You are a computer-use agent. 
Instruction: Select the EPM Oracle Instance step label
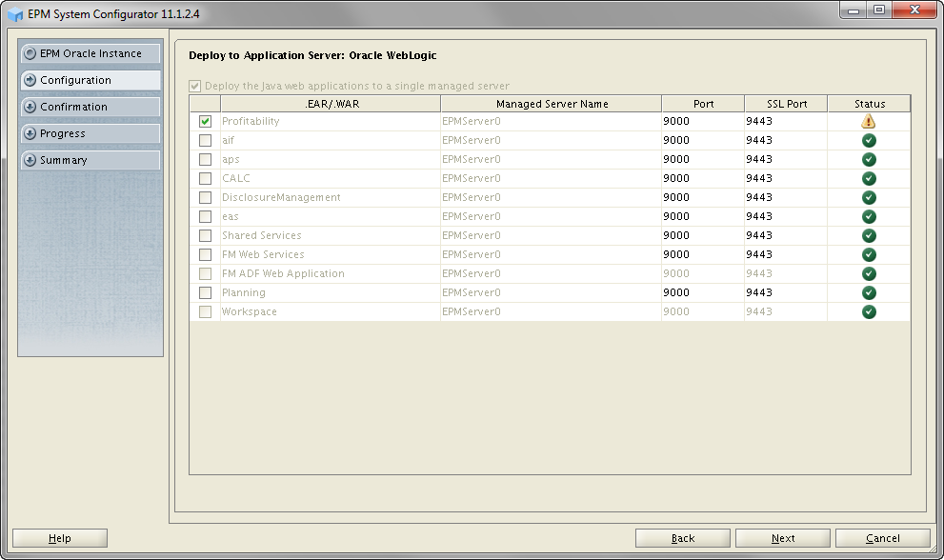90,53
